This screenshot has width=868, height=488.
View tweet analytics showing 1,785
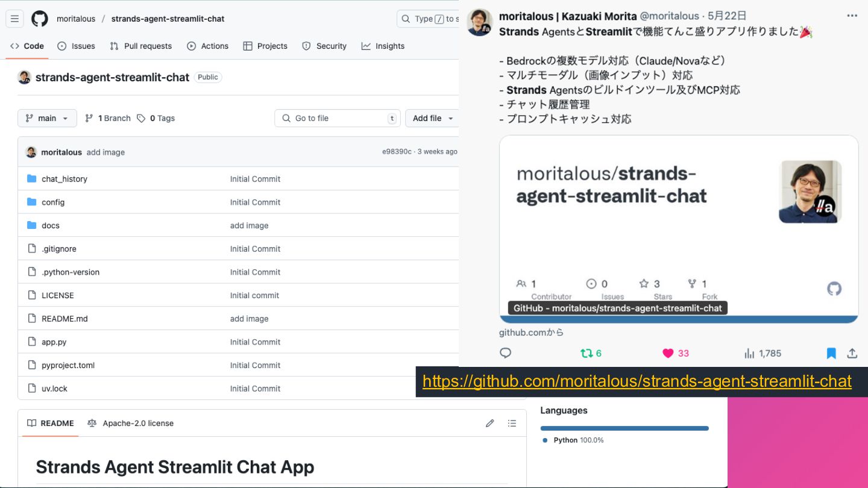point(763,353)
